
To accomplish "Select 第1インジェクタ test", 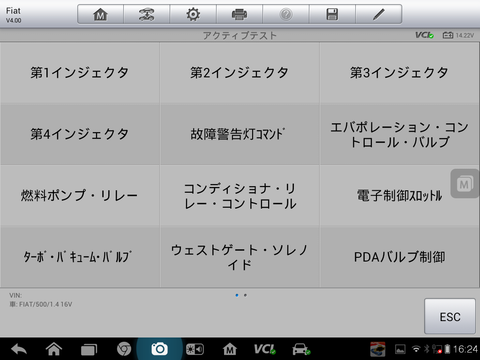I will point(80,73).
